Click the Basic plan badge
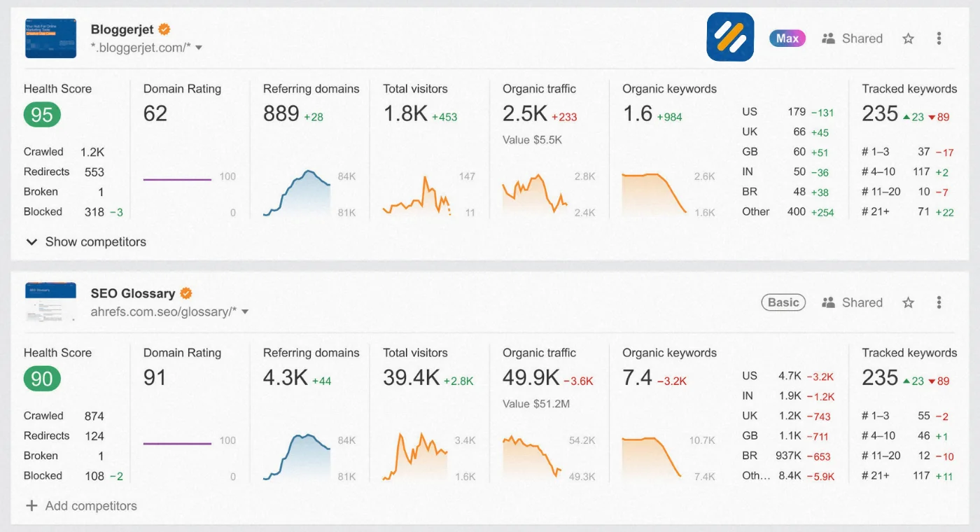Screen dimensions: 980x532 783,302
